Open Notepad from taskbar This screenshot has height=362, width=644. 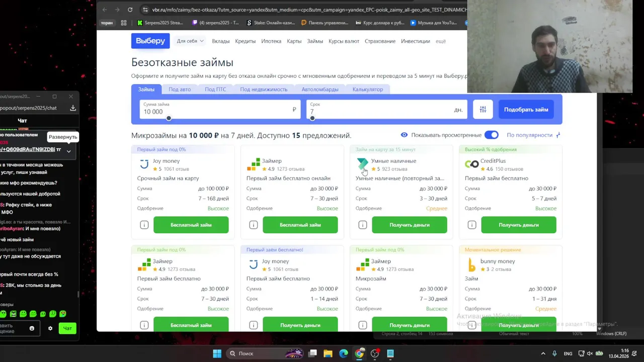pos(390,353)
